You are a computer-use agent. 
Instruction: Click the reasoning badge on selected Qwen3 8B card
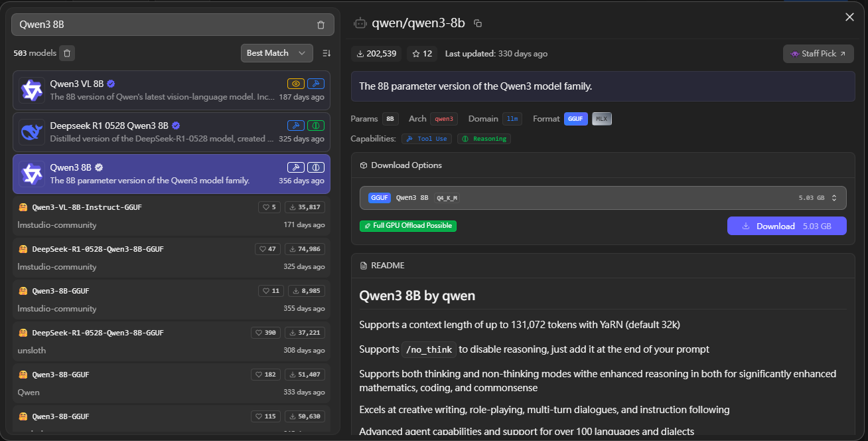316,167
